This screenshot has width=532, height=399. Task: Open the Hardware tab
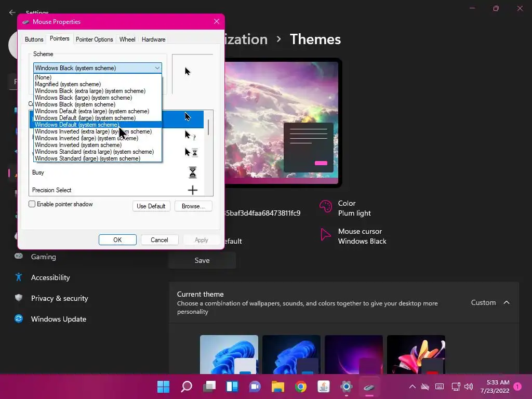click(153, 39)
